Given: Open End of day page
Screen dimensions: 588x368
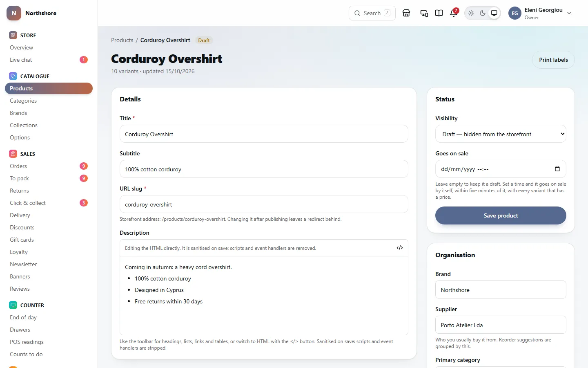Looking at the screenshot, I should point(49,317).
